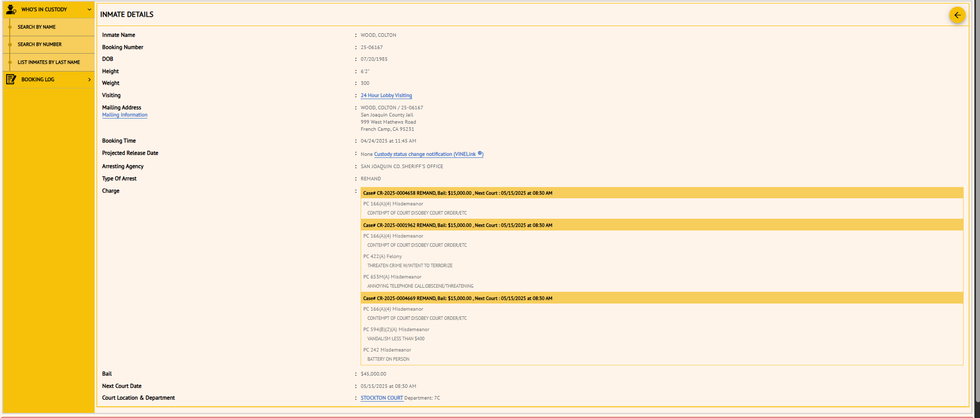The height and width of the screenshot is (418, 980).
Task: Click the Who's In Custody inmate icon
Action: click(11, 9)
